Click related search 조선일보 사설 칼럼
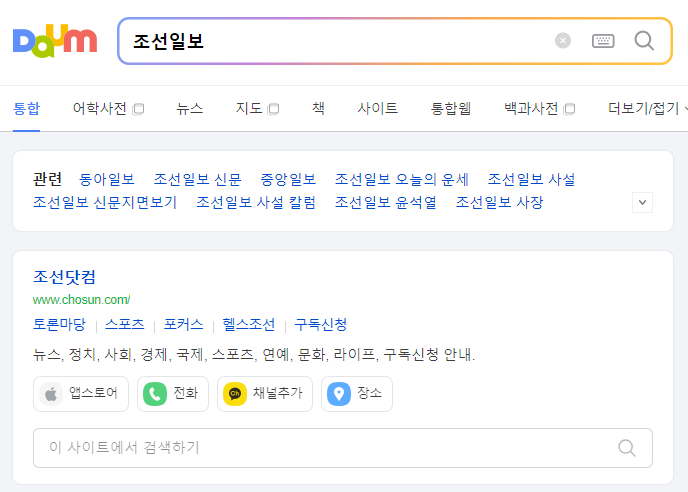 [x=256, y=202]
